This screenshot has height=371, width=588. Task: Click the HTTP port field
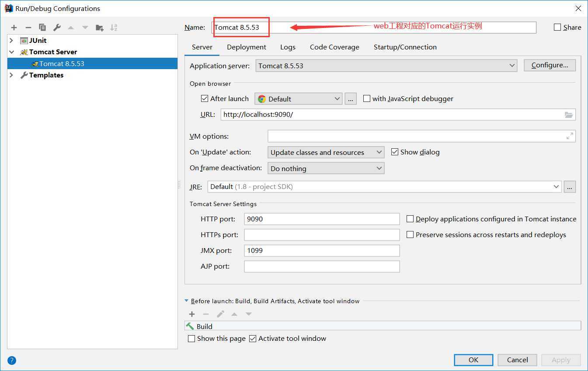pyautogui.click(x=322, y=219)
